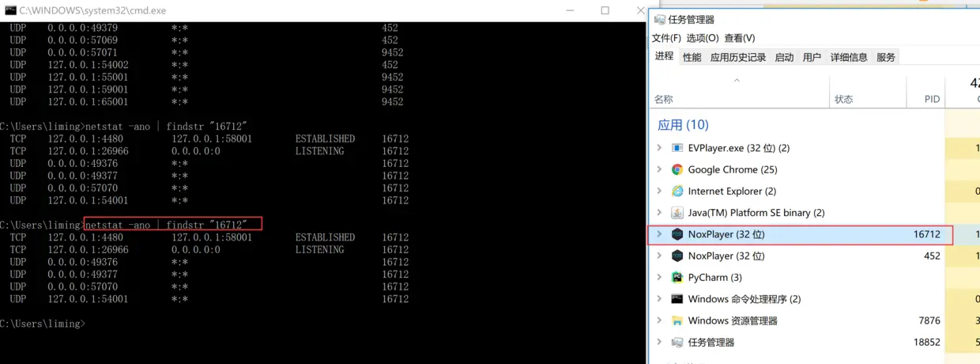Minimize the cmd.exe window
The height and width of the screenshot is (364, 980).
click(x=569, y=10)
